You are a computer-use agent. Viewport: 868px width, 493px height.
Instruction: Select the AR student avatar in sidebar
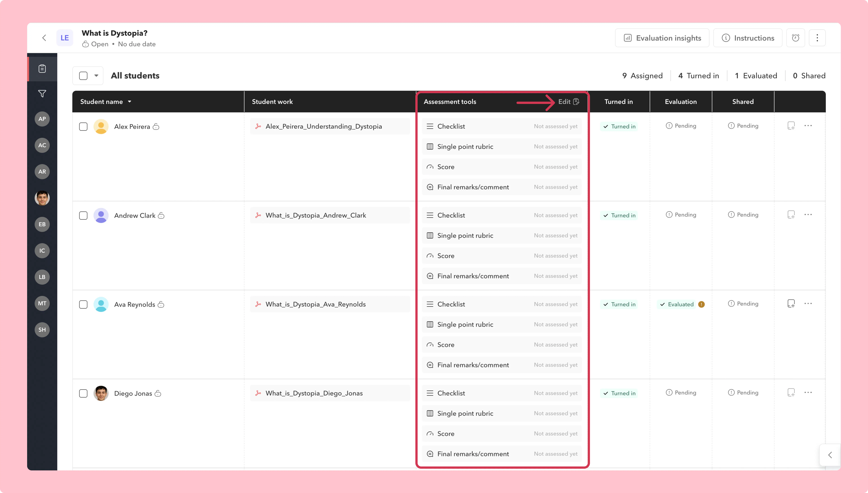42,172
